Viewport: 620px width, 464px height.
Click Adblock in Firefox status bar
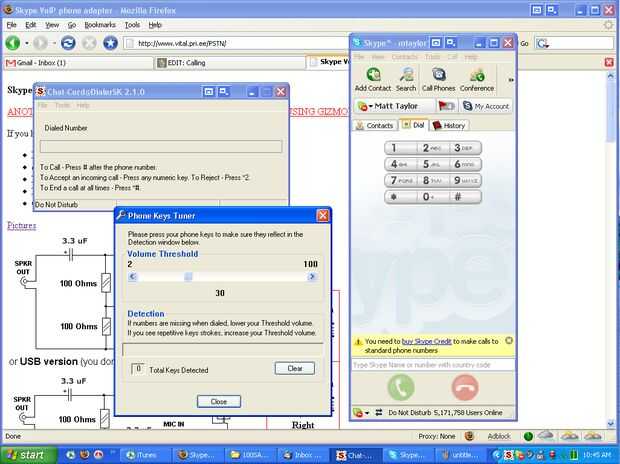[499, 436]
